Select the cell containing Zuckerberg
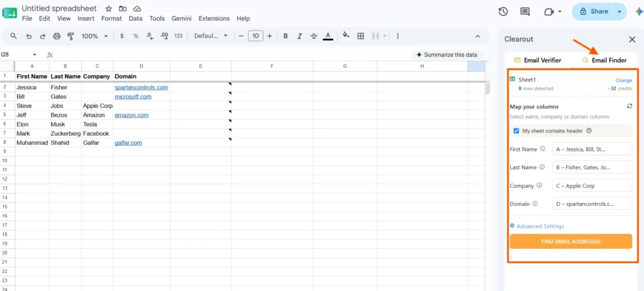644x291 pixels. pos(65,133)
